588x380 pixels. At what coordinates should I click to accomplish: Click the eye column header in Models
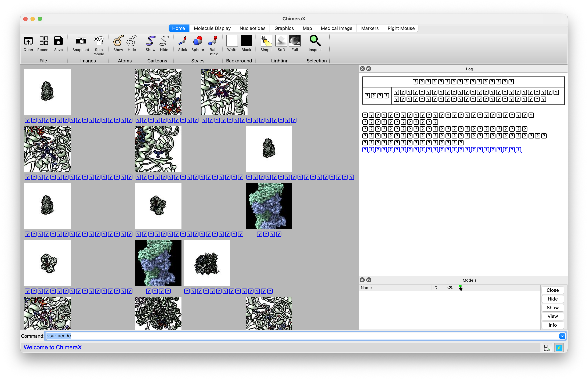450,288
